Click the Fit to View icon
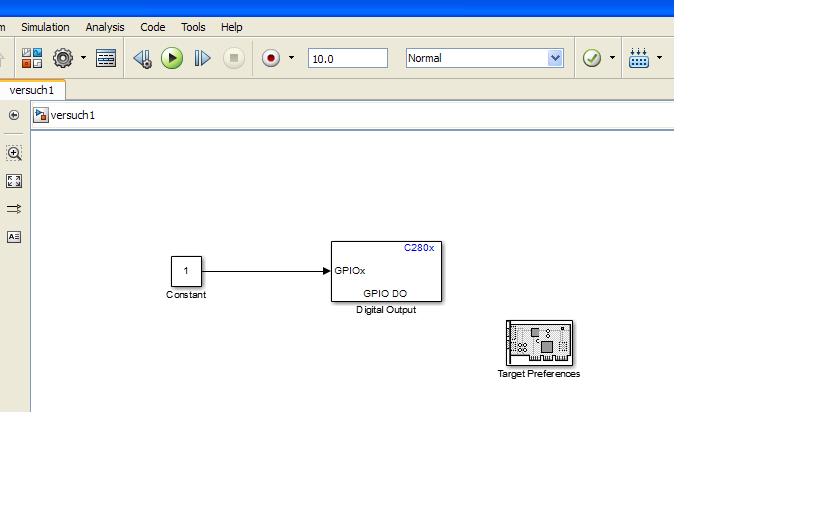 pos(14,181)
